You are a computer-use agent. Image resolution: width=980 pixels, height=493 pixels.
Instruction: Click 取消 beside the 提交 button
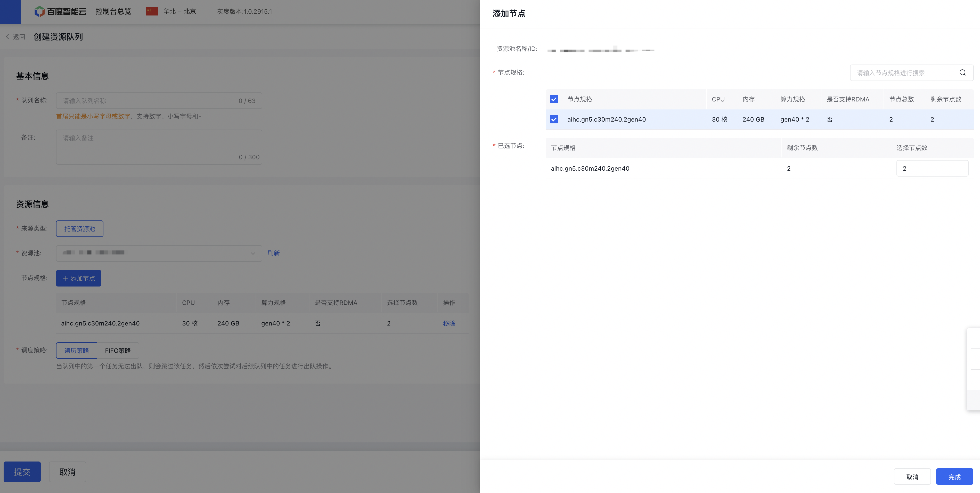[x=67, y=472]
